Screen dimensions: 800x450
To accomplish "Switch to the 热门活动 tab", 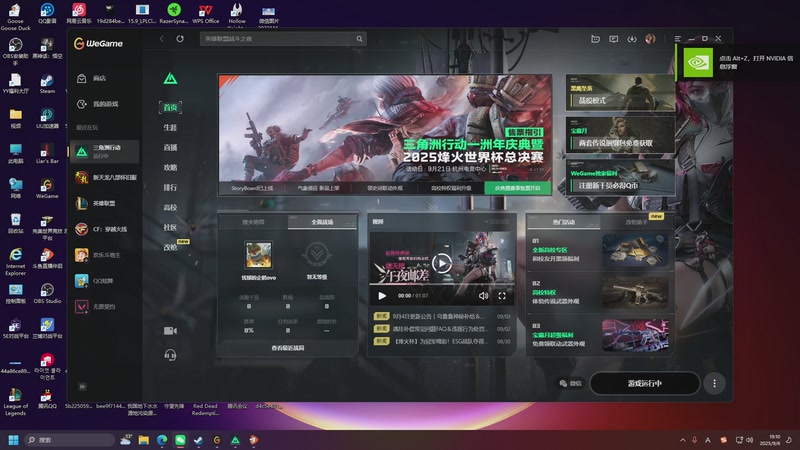I will coord(564,222).
